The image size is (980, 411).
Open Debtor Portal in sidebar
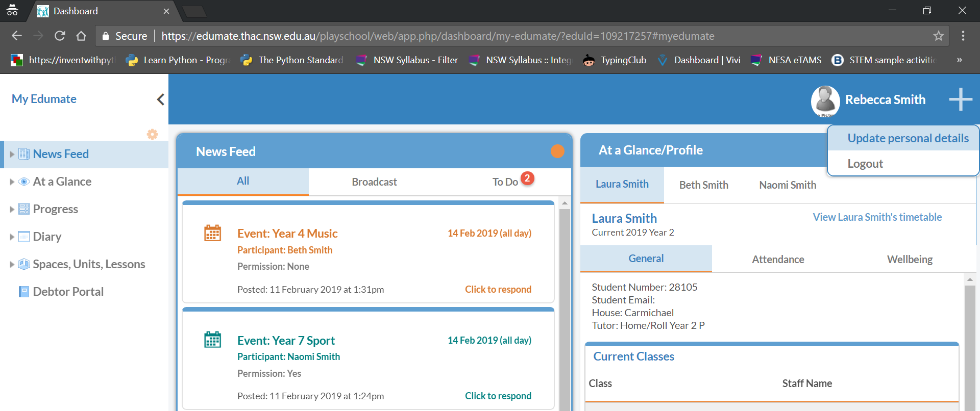pos(68,292)
